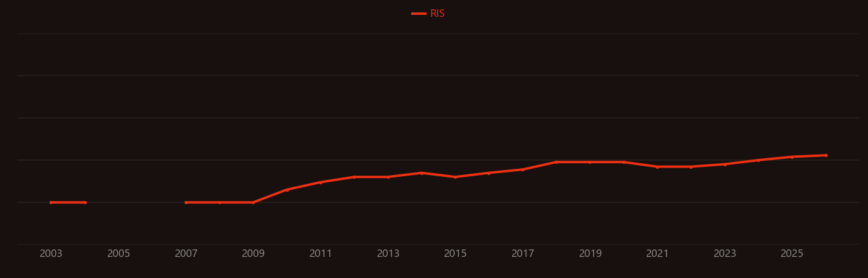The width and height of the screenshot is (868, 278).
Task: Toggle the RIS series legend entry
Action: (x=428, y=14)
